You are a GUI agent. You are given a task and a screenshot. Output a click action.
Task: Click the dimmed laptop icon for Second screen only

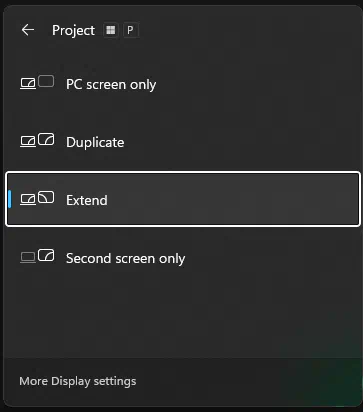click(x=28, y=258)
